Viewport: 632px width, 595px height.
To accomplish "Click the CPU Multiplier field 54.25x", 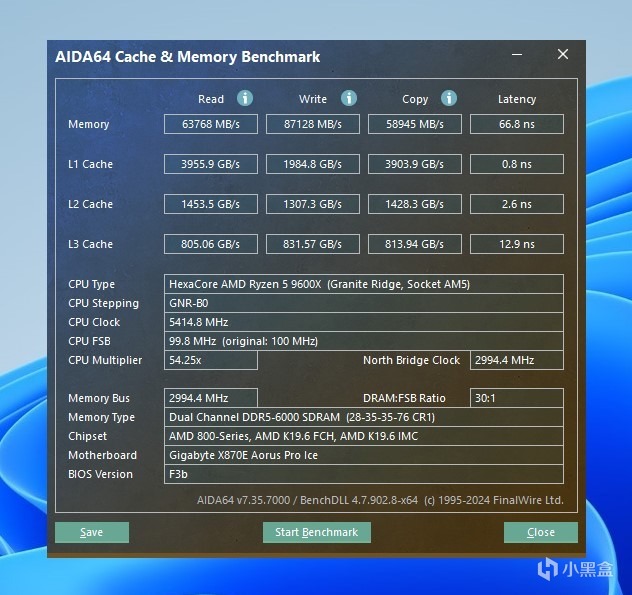I will pyautogui.click(x=211, y=360).
